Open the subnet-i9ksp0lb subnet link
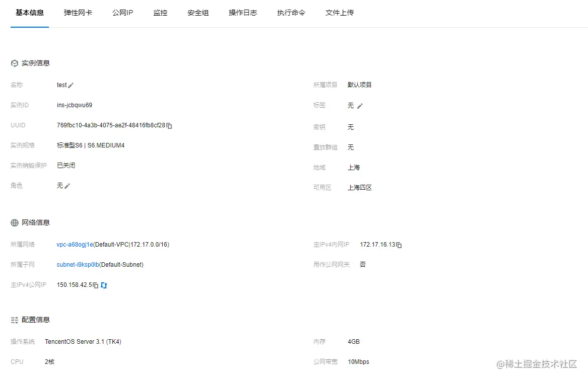Viewport: 588px width, 380px height. (78, 265)
